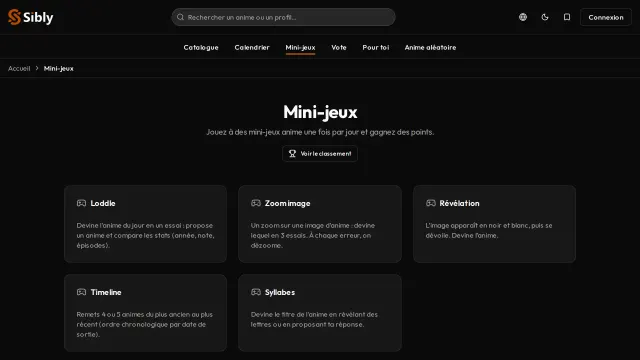Go to Accueil breadcrumb link

19,69
